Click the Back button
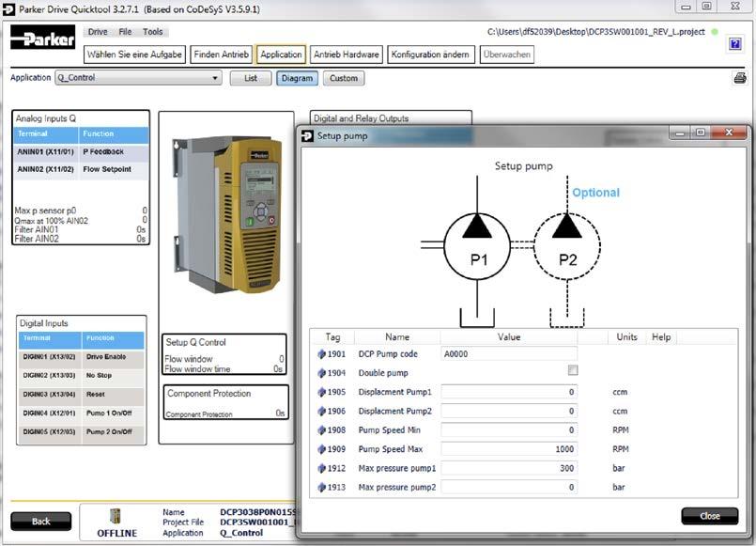Viewport: 756px width, 546px height. 41,521
